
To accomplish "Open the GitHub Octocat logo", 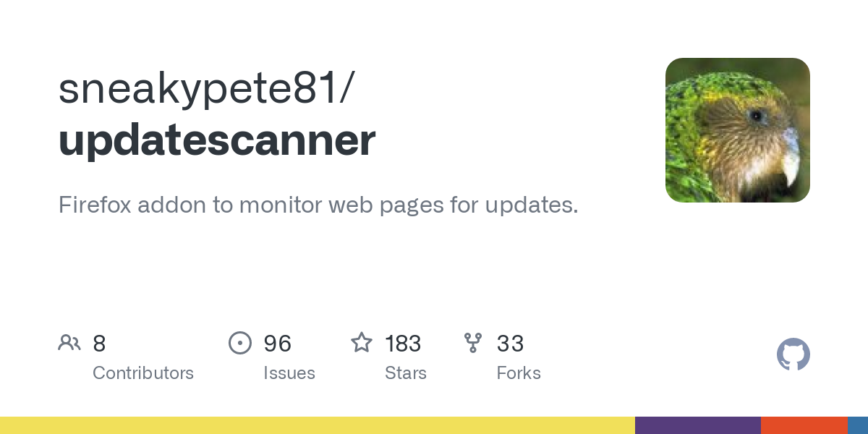I will 793,354.
